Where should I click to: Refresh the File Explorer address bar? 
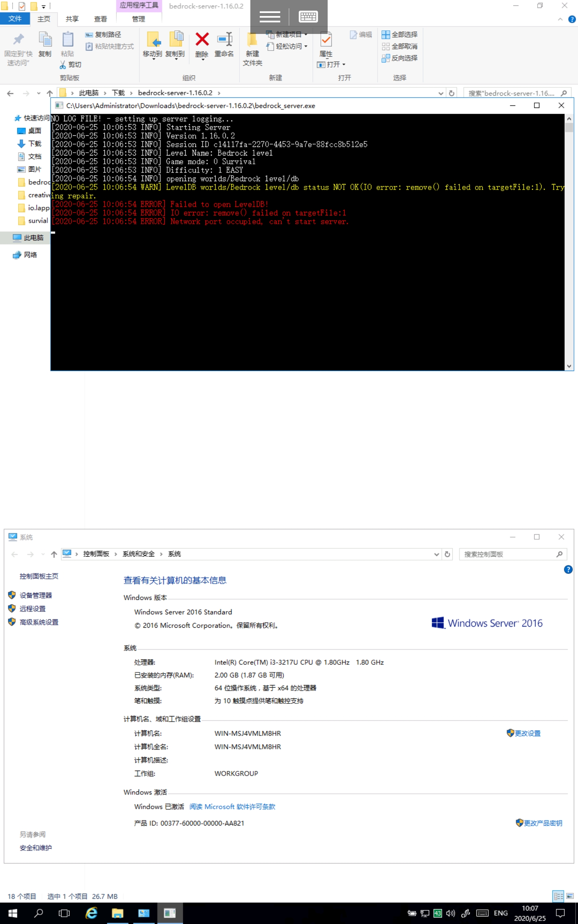pyautogui.click(x=452, y=93)
